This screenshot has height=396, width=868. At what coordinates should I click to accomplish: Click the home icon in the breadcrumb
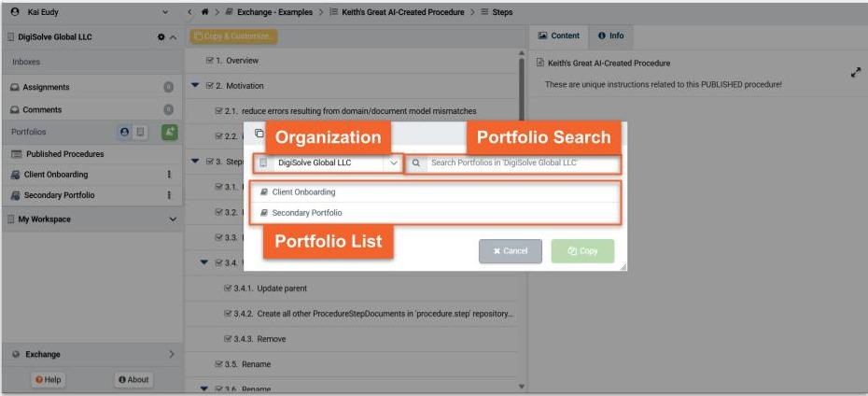[203, 12]
